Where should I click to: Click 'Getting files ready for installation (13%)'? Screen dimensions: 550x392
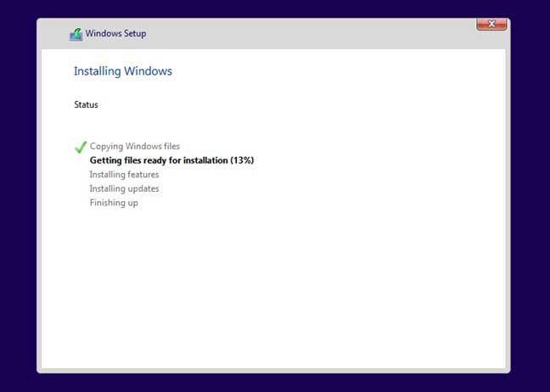pyautogui.click(x=171, y=160)
